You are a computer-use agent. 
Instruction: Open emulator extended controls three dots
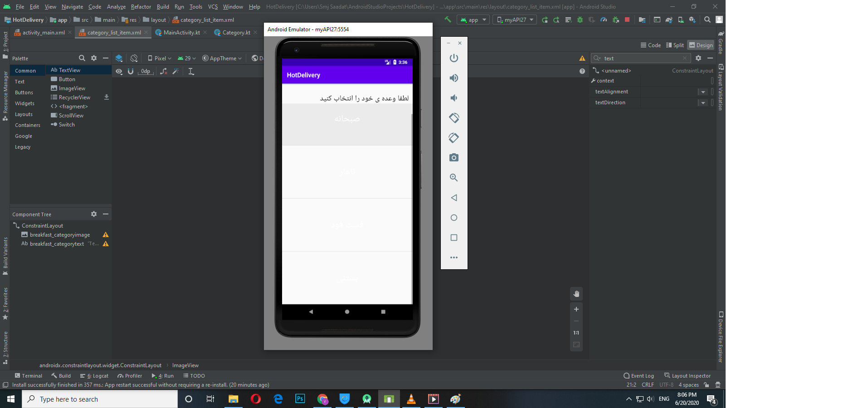[x=454, y=257]
